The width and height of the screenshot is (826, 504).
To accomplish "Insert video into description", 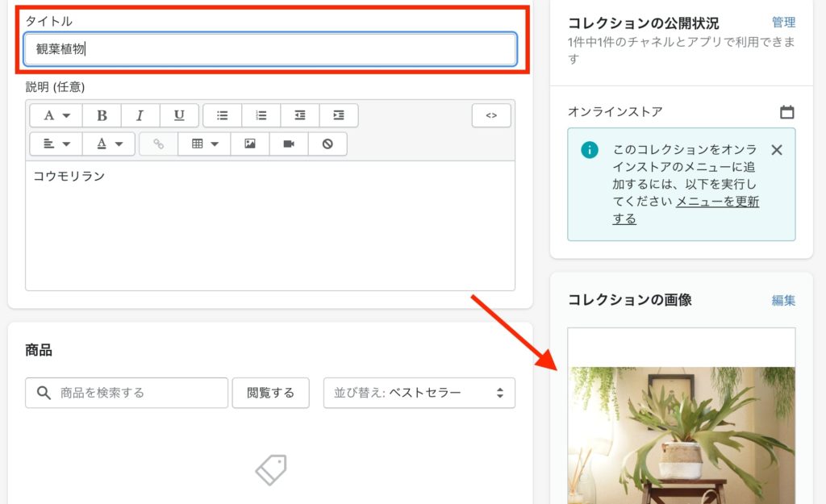I will click(x=289, y=144).
